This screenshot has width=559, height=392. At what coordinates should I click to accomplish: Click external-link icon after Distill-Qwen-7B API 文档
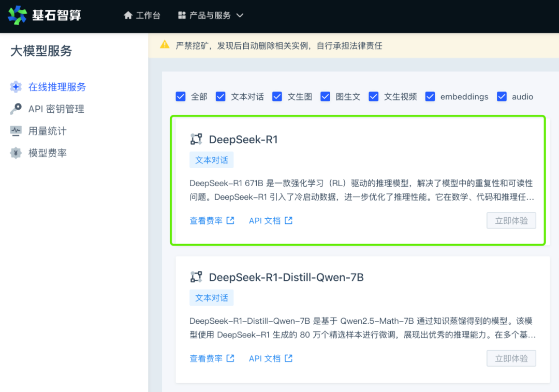pos(289,358)
